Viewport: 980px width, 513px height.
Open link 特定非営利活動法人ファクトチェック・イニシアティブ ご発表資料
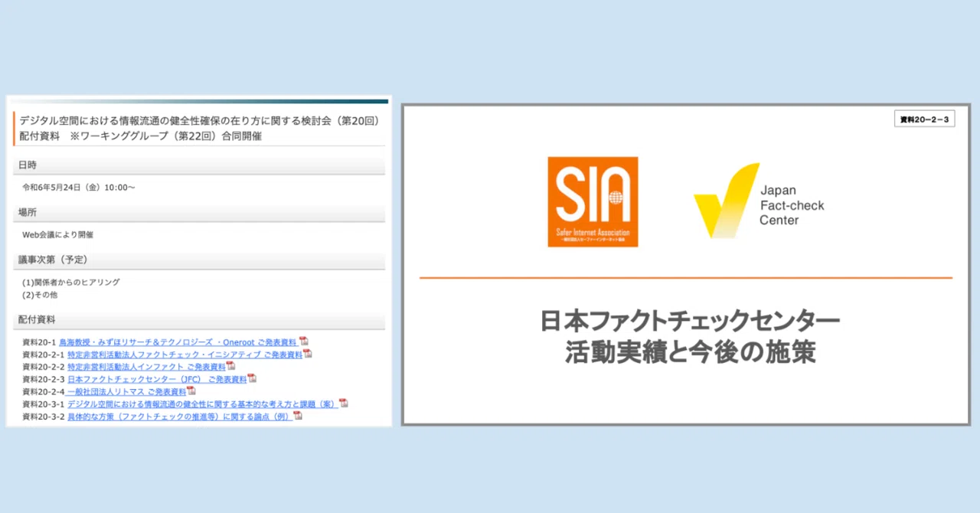click(185, 355)
